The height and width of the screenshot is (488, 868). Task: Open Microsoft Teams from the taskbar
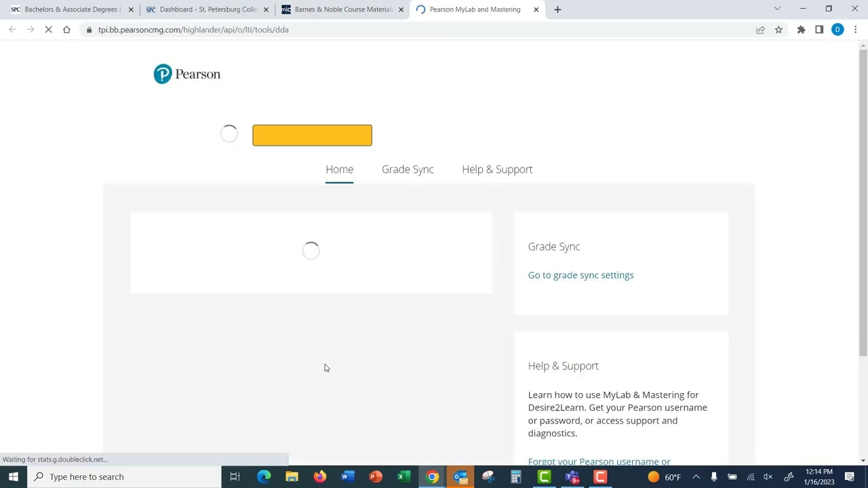[x=572, y=476]
